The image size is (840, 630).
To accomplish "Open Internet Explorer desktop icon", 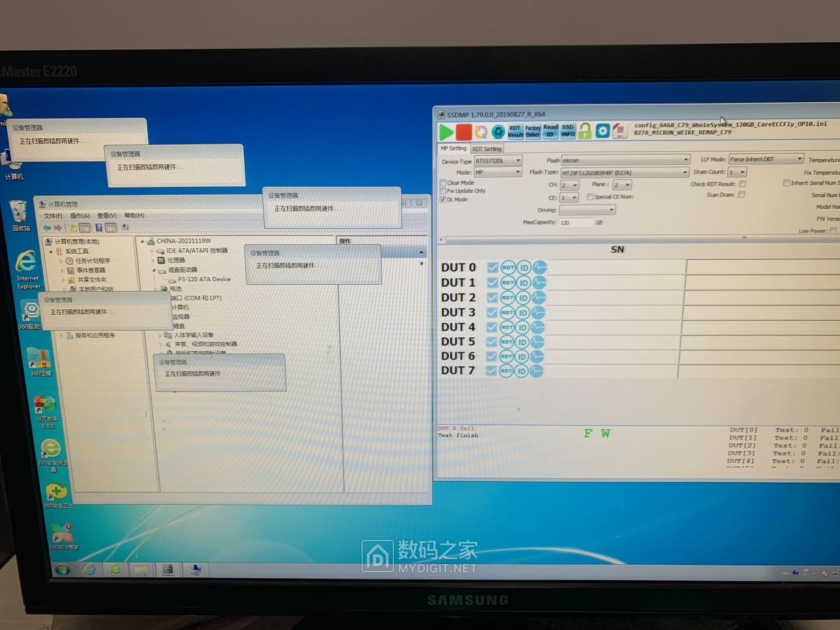I will tap(27, 269).
